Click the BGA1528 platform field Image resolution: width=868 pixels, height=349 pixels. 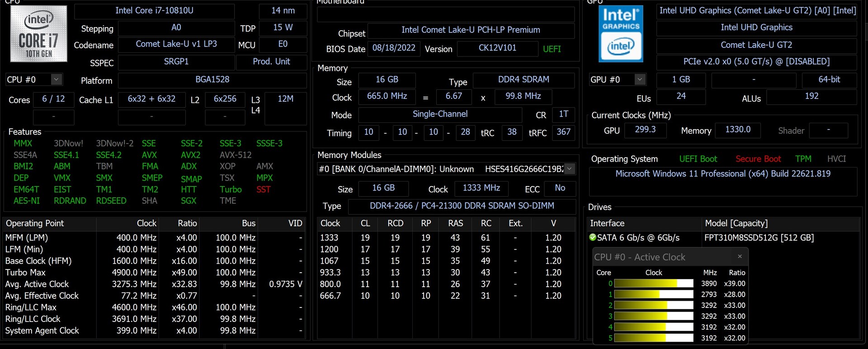coord(212,80)
